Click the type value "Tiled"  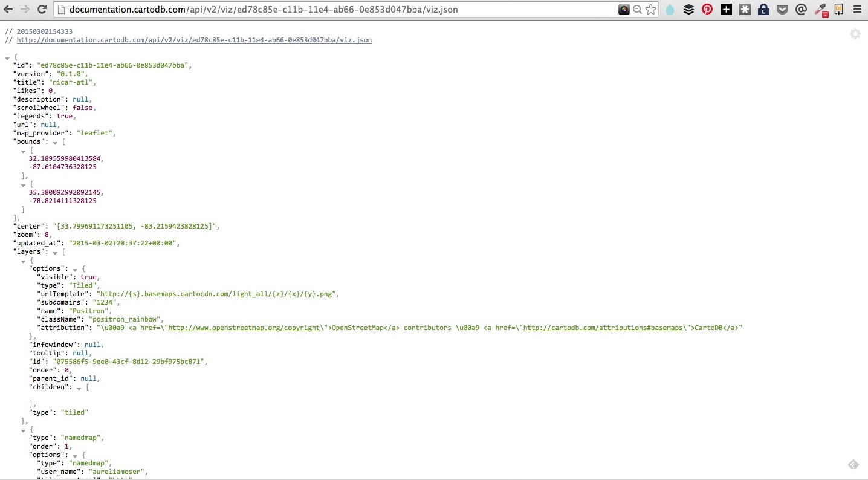[x=84, y=285]
